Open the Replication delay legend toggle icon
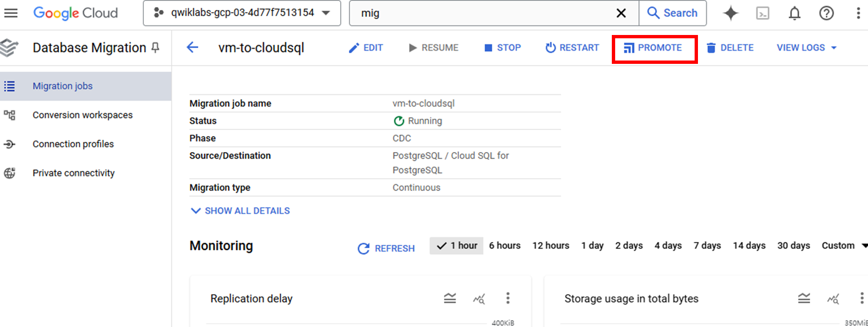868x327 pixels. click(450, 299)
